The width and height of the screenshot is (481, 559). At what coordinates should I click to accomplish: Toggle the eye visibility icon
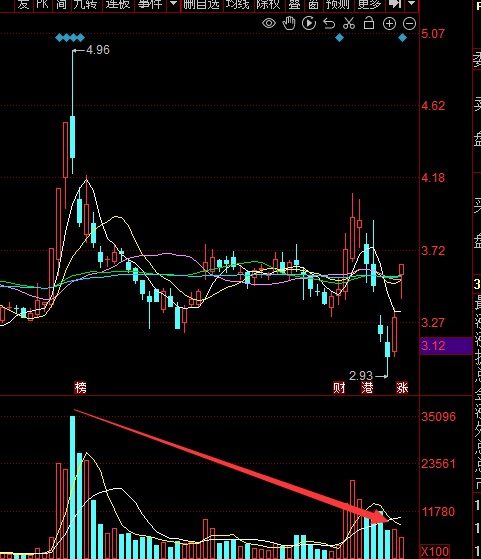269,24
